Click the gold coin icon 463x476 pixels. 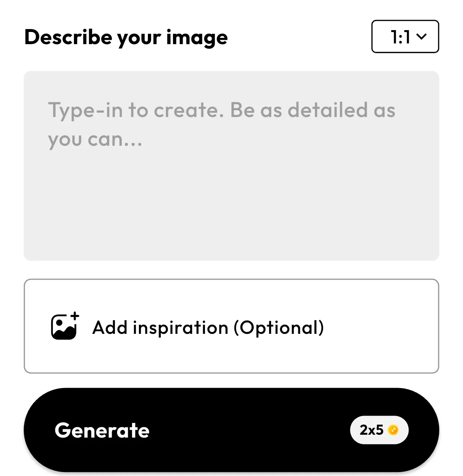click(x=393, y=430)
